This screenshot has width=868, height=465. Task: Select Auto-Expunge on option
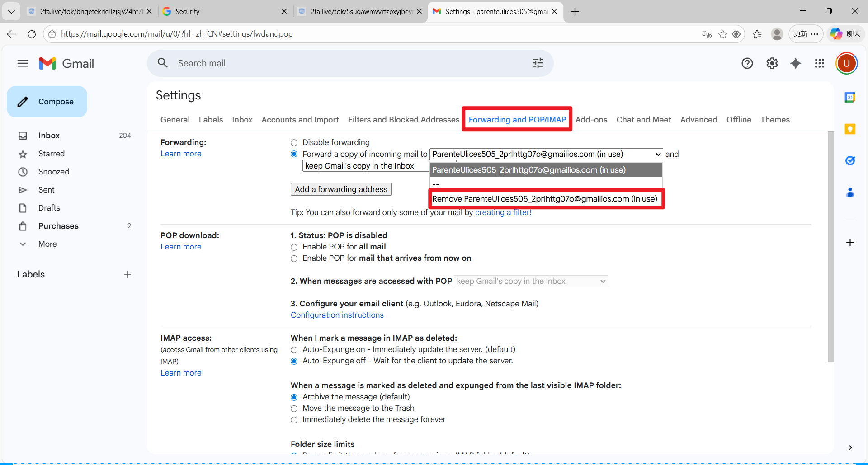coord(294,350)
